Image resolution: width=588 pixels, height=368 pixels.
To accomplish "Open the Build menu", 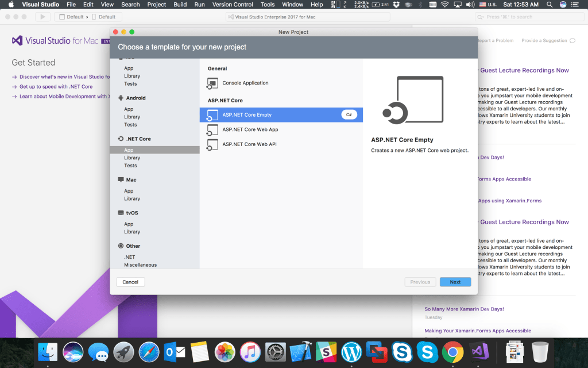I will click(x=180, y=5).
